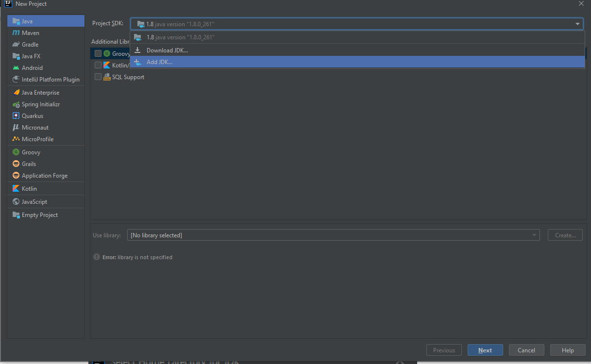The image size is (591, 364).
Task: Click the Application Forge icon
Action: click(16, 176)
